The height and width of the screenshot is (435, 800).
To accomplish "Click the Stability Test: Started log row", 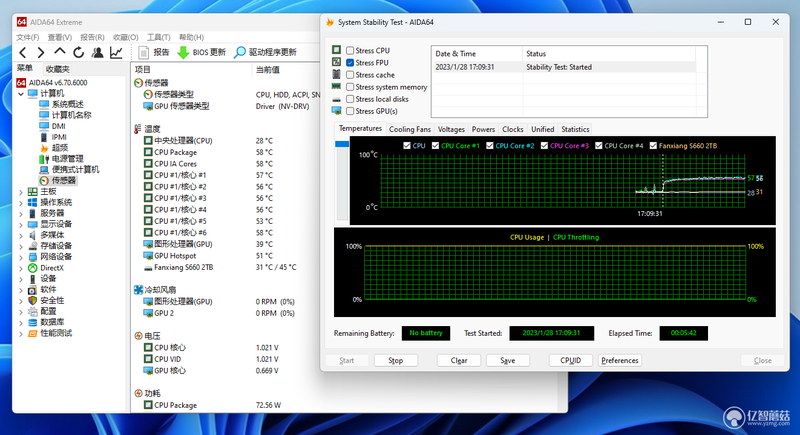I will pos(563,67).
